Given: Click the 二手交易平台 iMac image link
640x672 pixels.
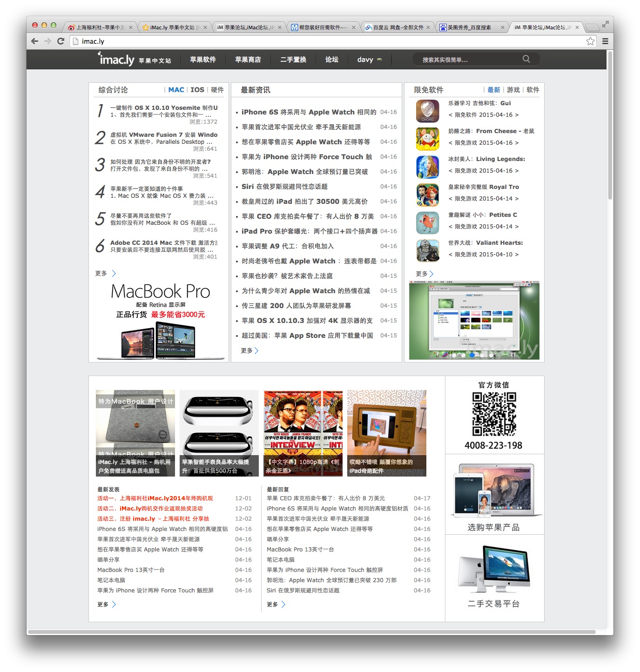Looking at the screenshot, I should click(494, 576).
